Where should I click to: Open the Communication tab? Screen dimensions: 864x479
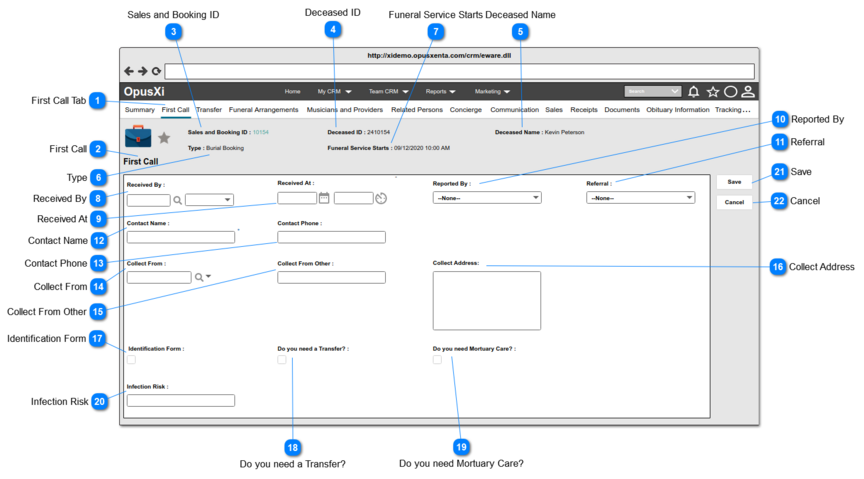515,110
